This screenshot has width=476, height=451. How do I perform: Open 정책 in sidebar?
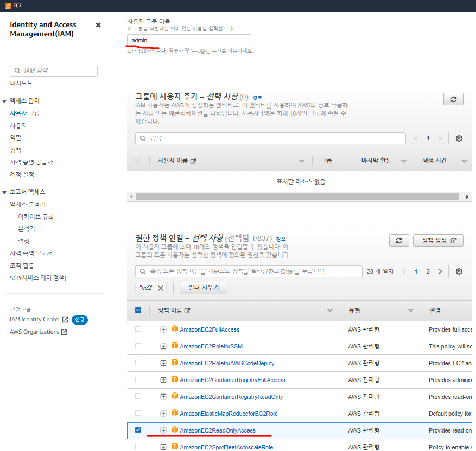pyautogui.click(x=16, y=150)
